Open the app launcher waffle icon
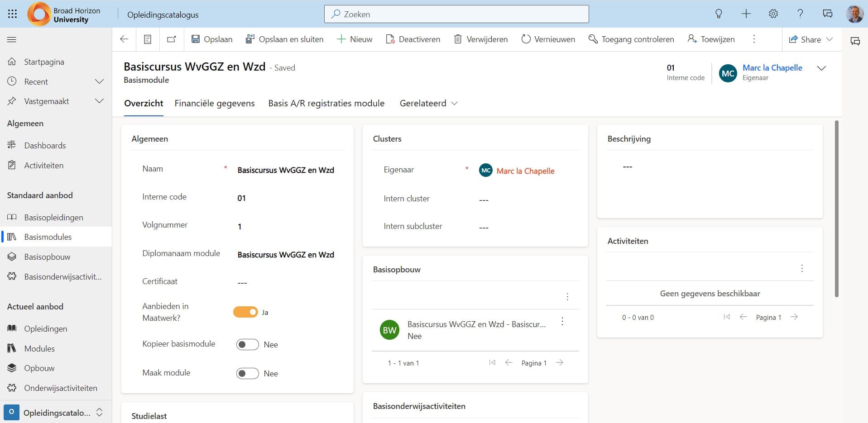The height and width of the screenshot is (423, 868). 13,14
